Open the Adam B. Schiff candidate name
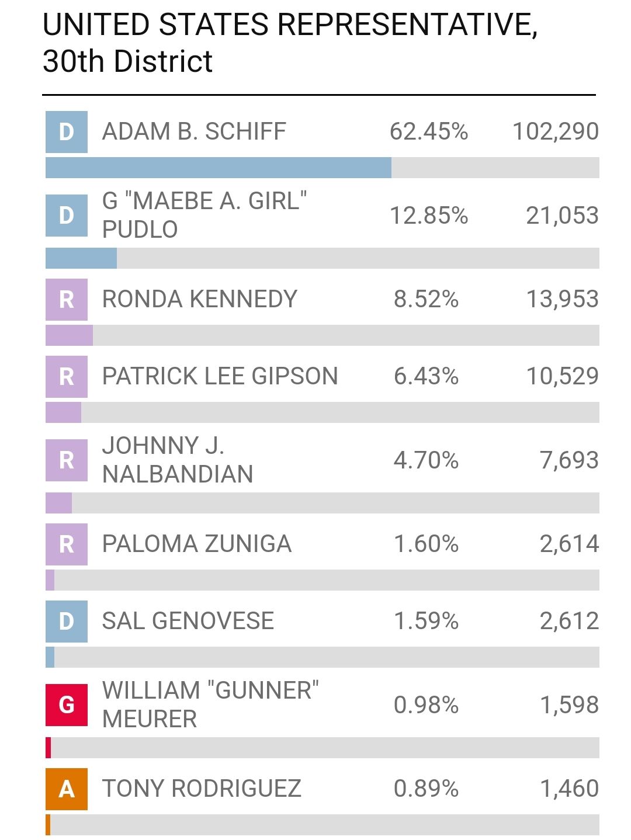Screen dimensions: 631x840 coord(194,132)
